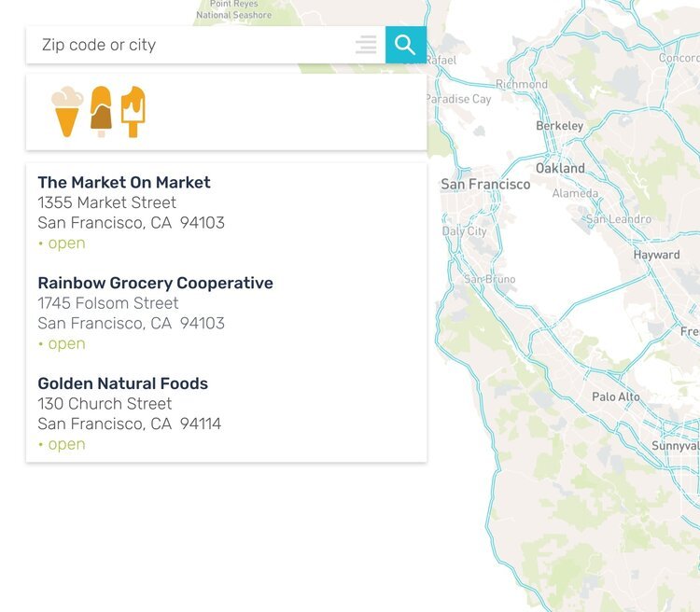Open The Market On Market listing

(x=124, y=182)
